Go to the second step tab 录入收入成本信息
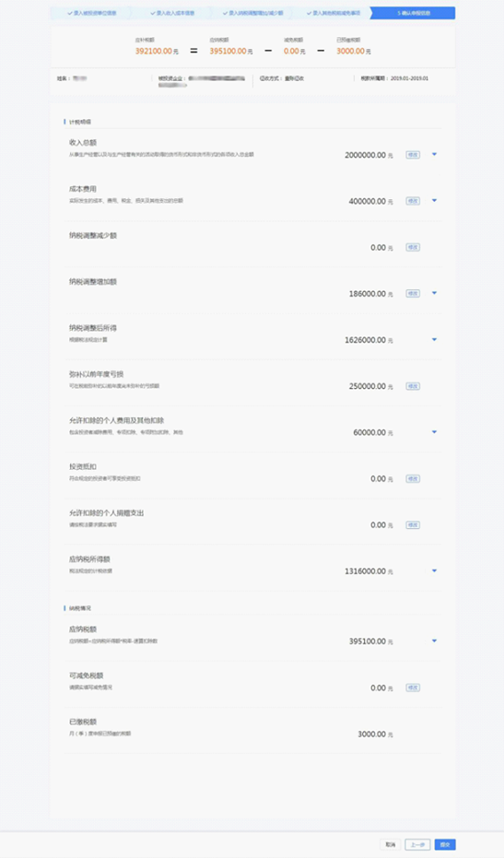 point(172,13)
